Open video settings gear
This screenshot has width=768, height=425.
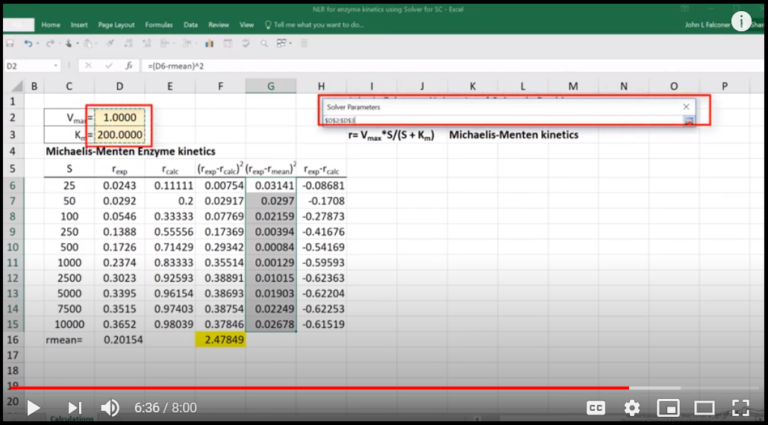click(x=632, y=407)
